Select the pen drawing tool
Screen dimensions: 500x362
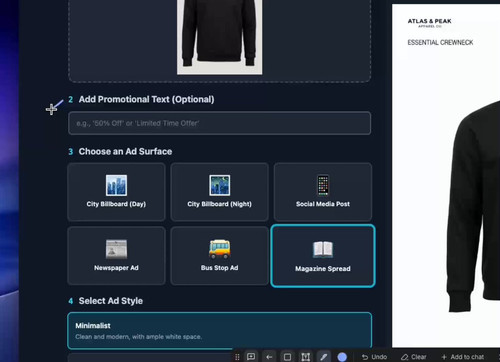[323, 357]
